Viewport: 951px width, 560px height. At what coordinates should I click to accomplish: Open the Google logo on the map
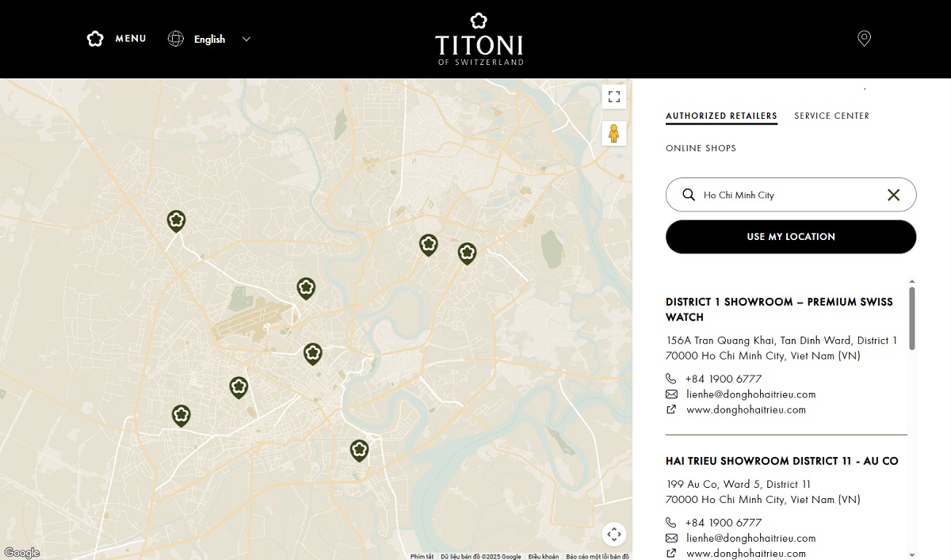pos(21,553)
